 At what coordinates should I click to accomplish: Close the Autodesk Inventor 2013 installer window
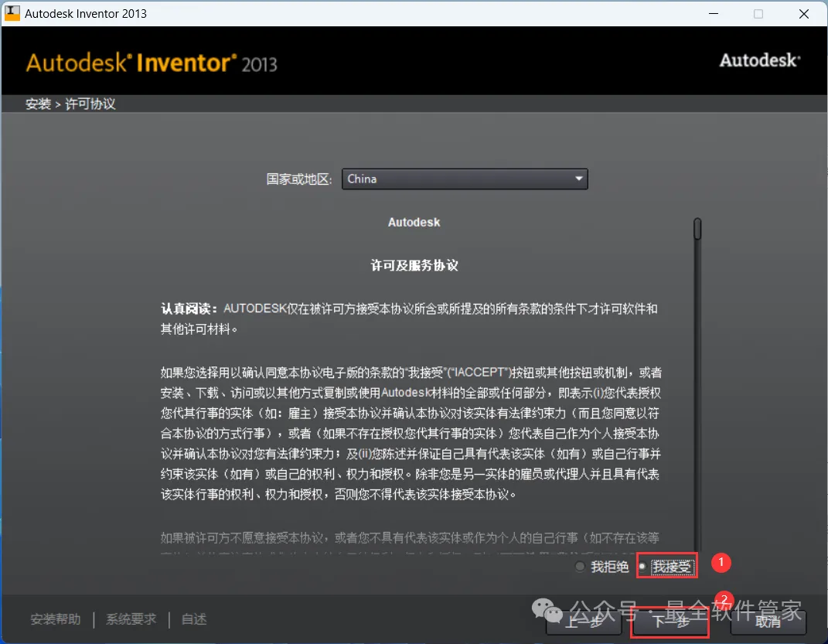804,14
